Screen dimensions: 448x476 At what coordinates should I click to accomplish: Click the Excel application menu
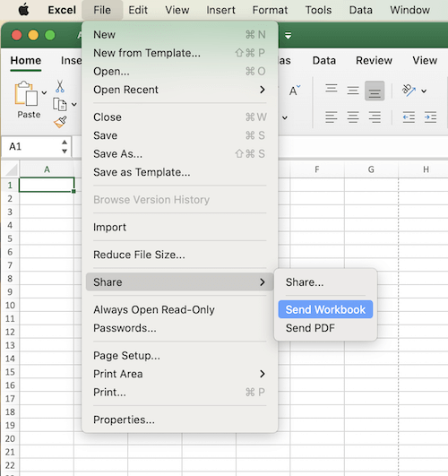point(62,10)
